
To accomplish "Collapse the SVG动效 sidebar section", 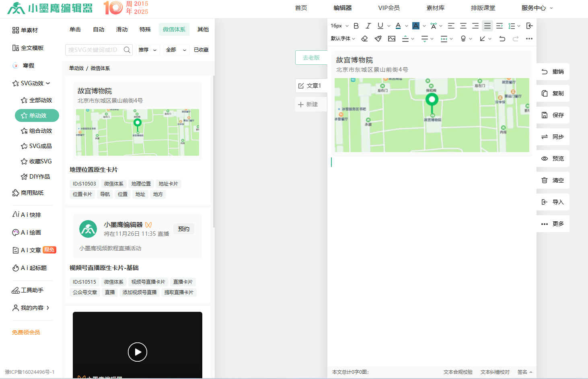I will click(x=32, y=83).
